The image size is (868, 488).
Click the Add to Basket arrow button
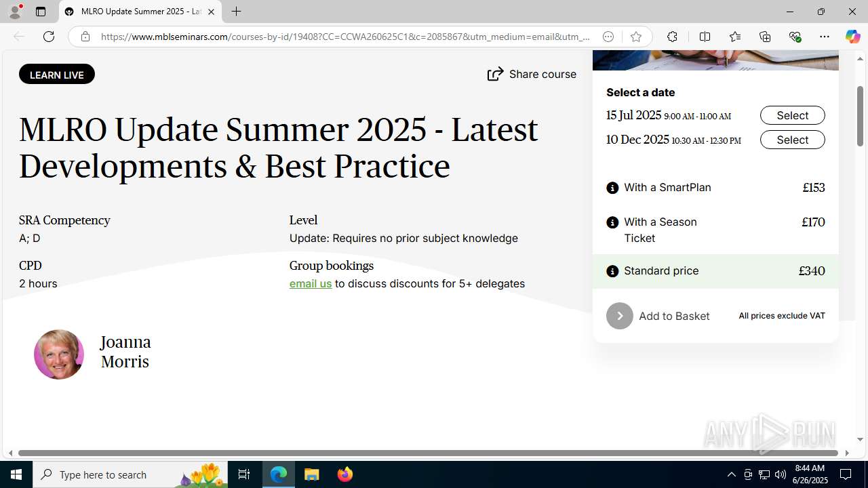619,316
